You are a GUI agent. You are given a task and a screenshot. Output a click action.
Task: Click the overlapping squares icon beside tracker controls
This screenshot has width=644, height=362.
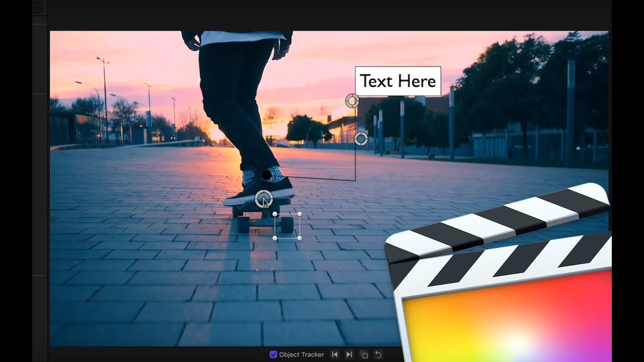364,355
